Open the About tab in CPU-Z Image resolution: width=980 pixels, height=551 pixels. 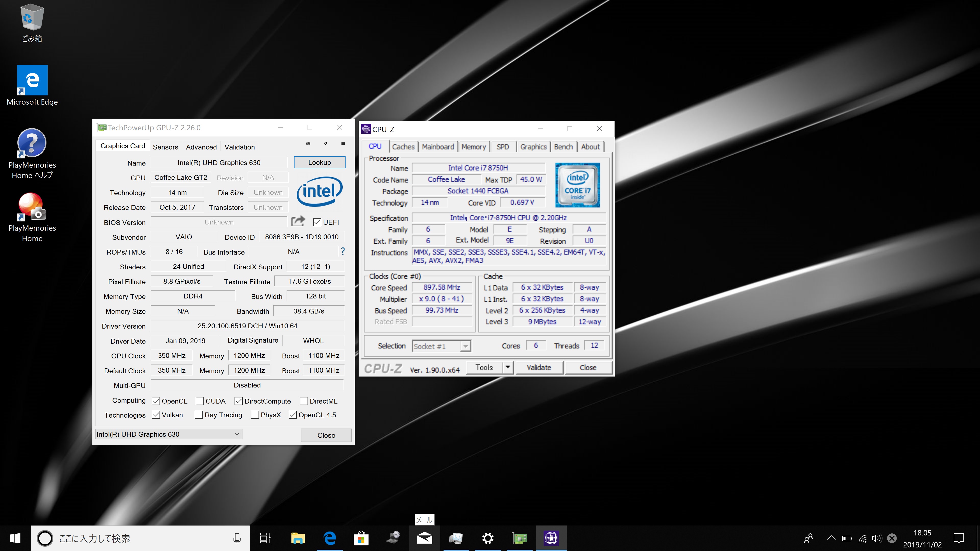(x=591, y=147)
